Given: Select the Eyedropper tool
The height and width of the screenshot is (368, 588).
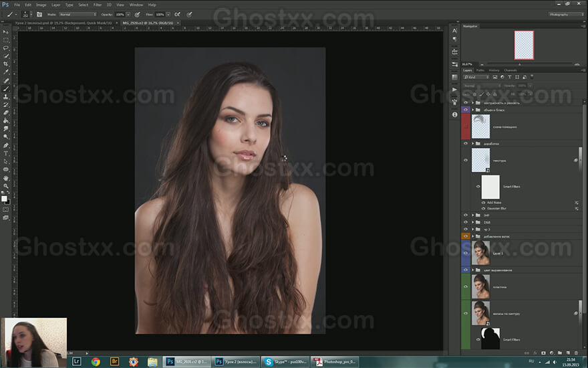Looking at the screenshot, I should tap(5, 72).
